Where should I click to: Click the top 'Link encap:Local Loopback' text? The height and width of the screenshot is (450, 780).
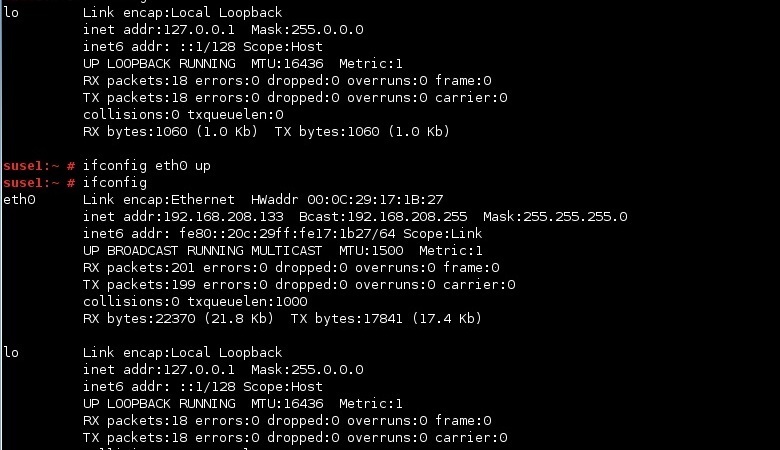click(183, 12)
